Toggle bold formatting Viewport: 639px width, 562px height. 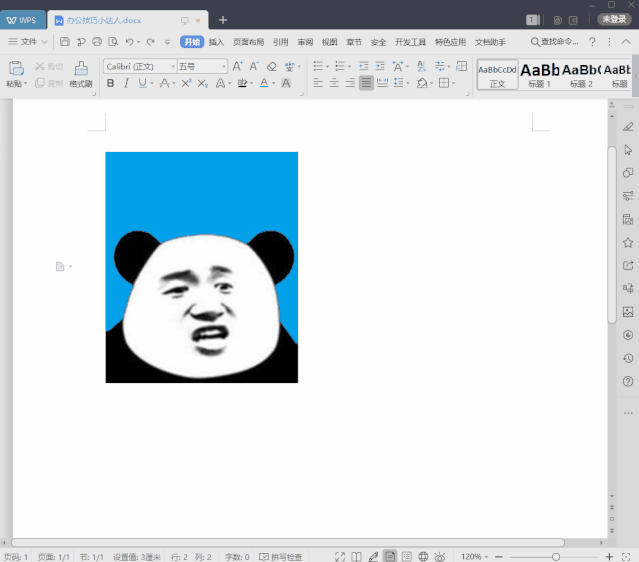click(110, 83)
